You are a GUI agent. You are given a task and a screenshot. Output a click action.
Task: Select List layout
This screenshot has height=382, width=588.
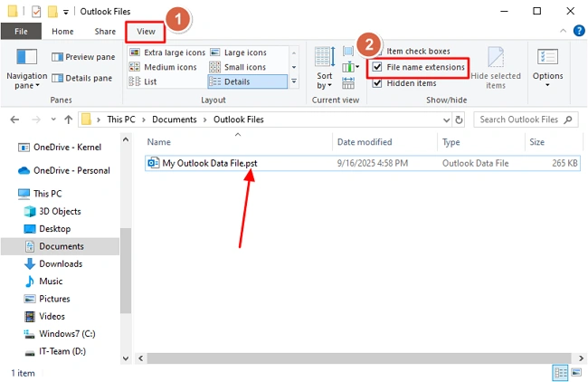click(143, 81)
